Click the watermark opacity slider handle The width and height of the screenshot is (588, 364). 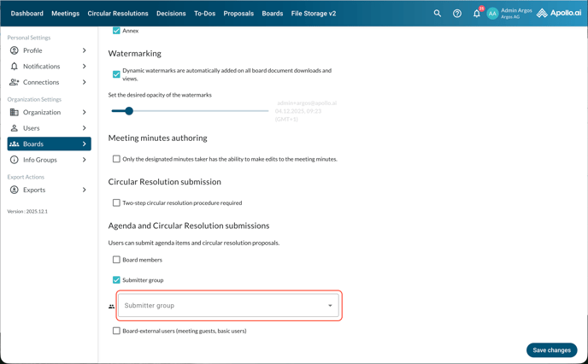(x=129, y=111)
